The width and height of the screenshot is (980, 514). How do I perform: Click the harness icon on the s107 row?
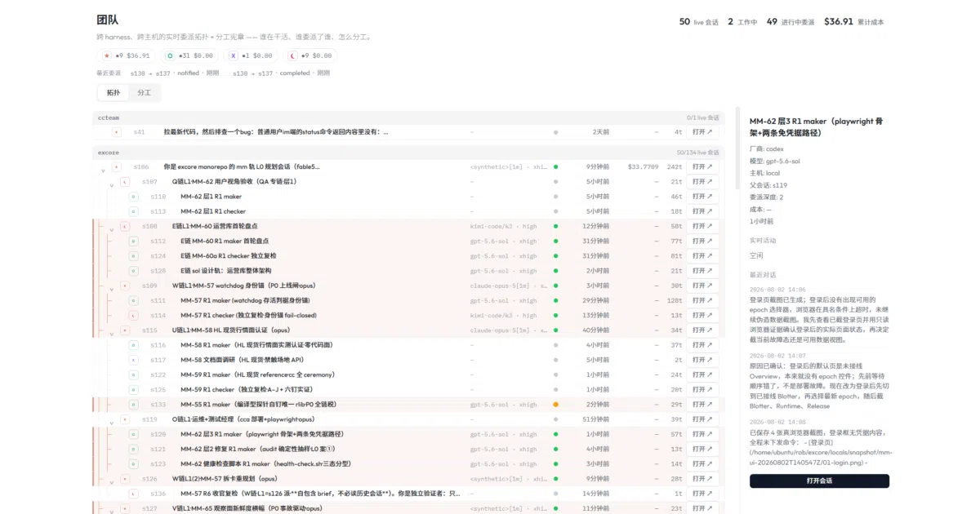(x=125, y=182)
